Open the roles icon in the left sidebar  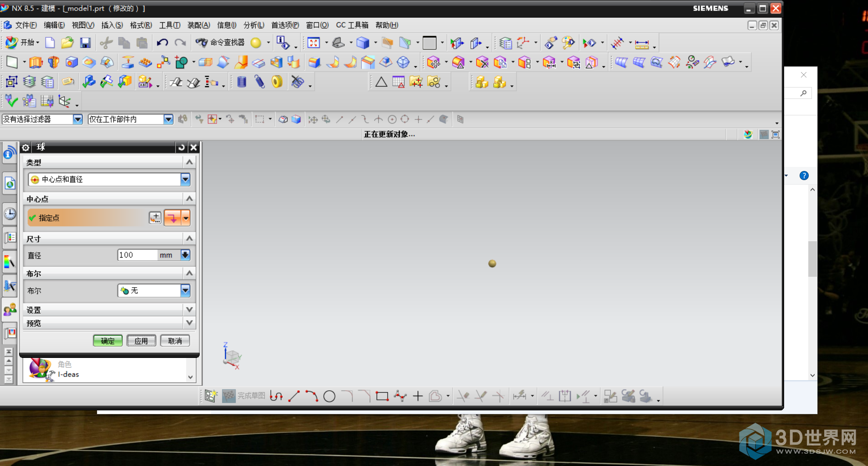(x=10, y=310)
